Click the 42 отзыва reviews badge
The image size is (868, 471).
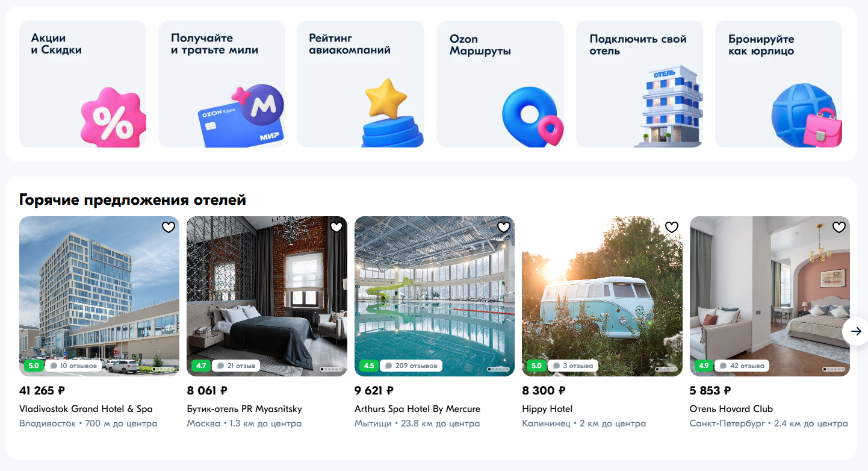(742, 366)
